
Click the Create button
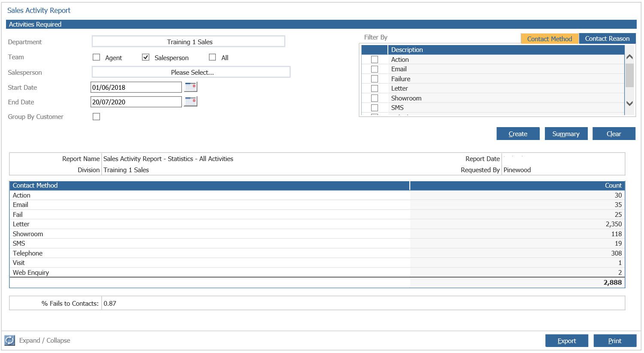coord(518,134)
